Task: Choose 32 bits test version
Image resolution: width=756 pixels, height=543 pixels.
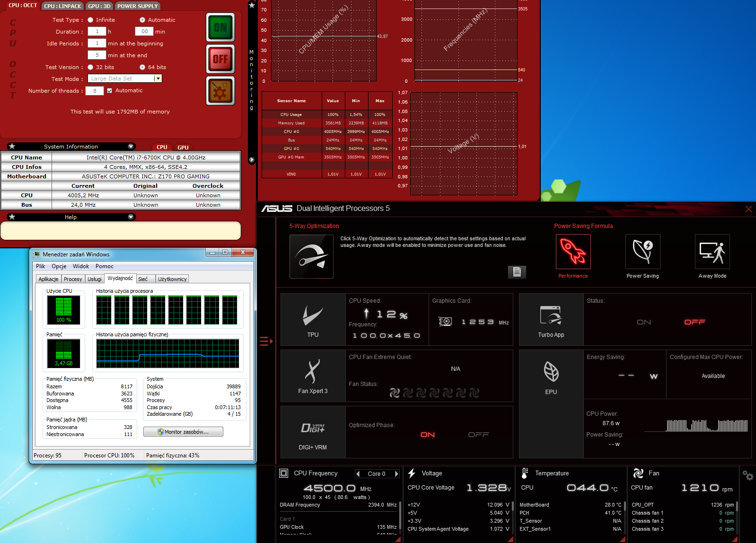Action: coord(90,67)
